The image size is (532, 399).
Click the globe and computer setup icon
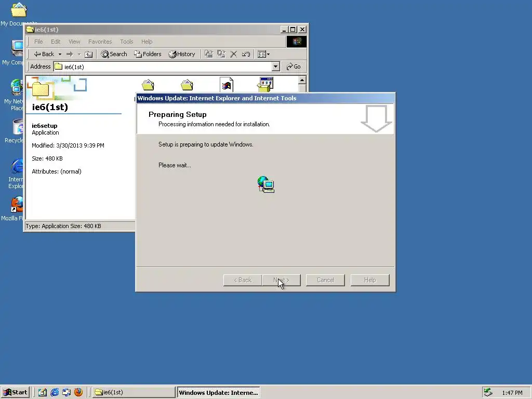(x=265, y=184)
